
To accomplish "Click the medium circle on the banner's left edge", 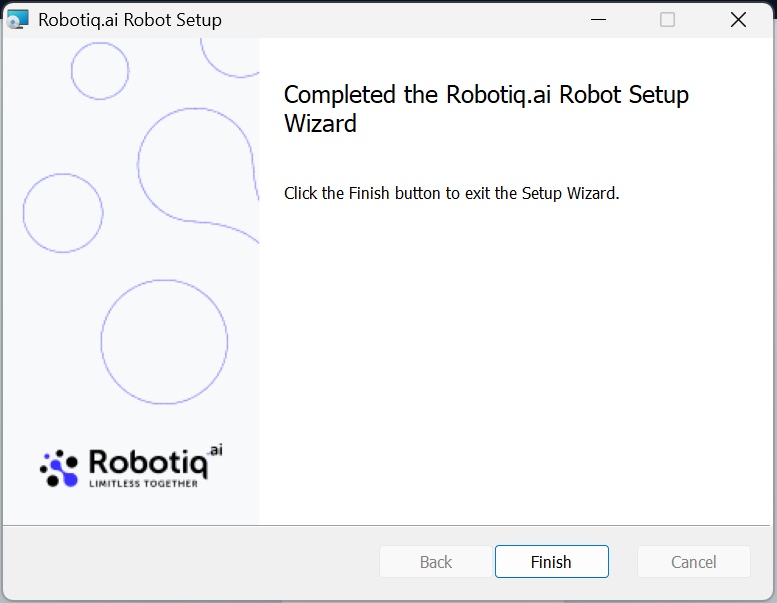I will pos(63,213).
